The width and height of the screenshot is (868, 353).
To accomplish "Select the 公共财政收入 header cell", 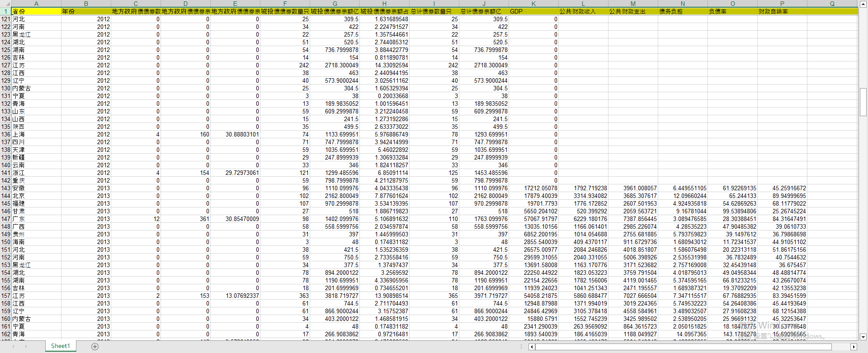I will pos(583,12).
